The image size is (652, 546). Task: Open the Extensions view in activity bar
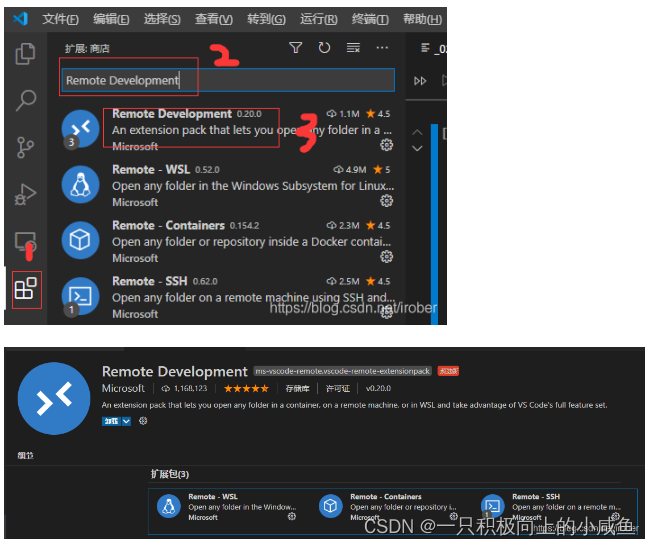point(26,289)
